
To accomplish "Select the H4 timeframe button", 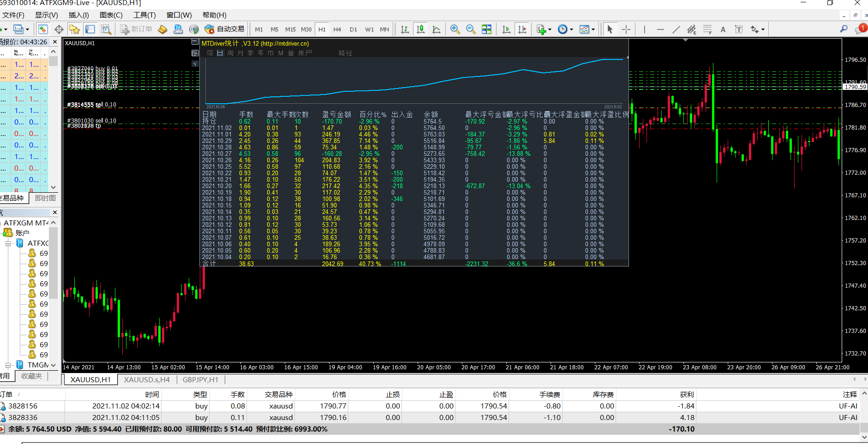I will coord(337,30).
